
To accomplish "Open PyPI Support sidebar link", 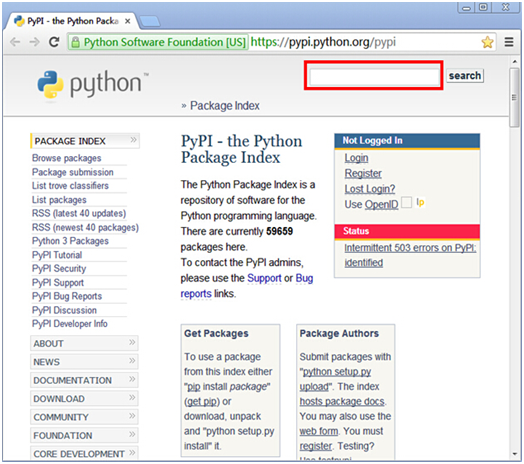I will (58, 282).
